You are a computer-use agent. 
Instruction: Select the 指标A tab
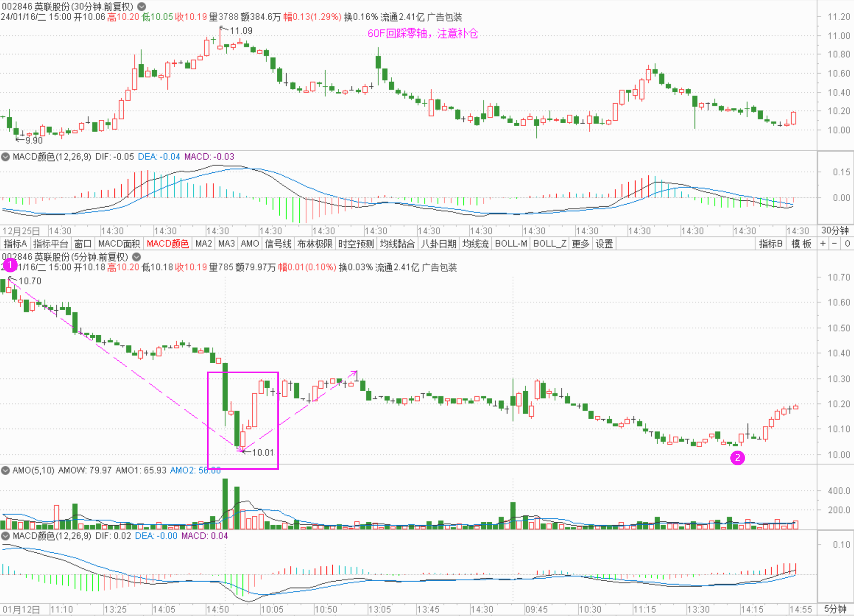16,243
